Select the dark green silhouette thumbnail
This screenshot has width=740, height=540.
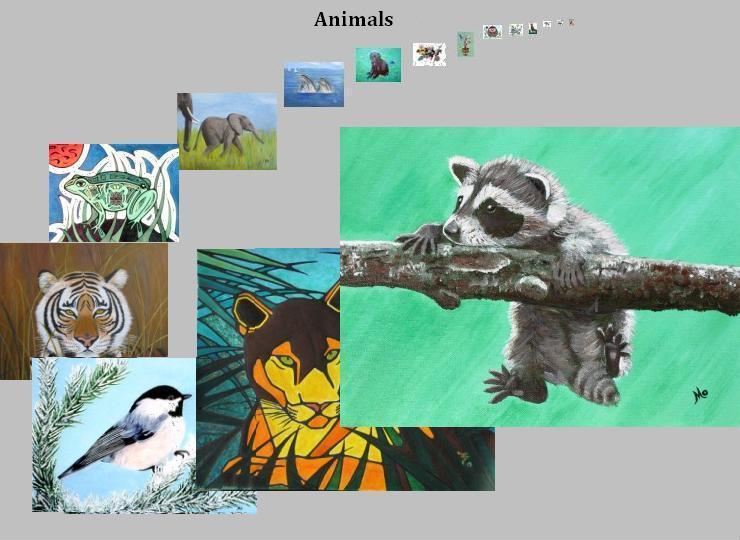pyautogui.click(x=533, y=29)
